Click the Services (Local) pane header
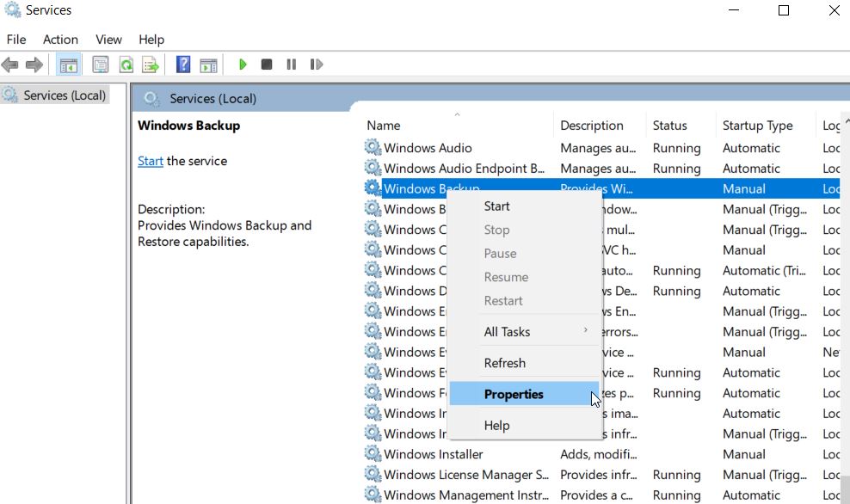Image resolution: width=850 pixels, height=504 pixels. pos(212,99)
